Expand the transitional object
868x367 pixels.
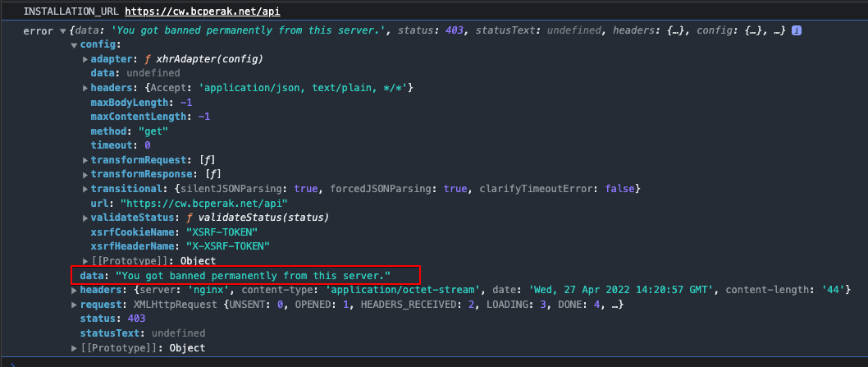coord(85,189)
